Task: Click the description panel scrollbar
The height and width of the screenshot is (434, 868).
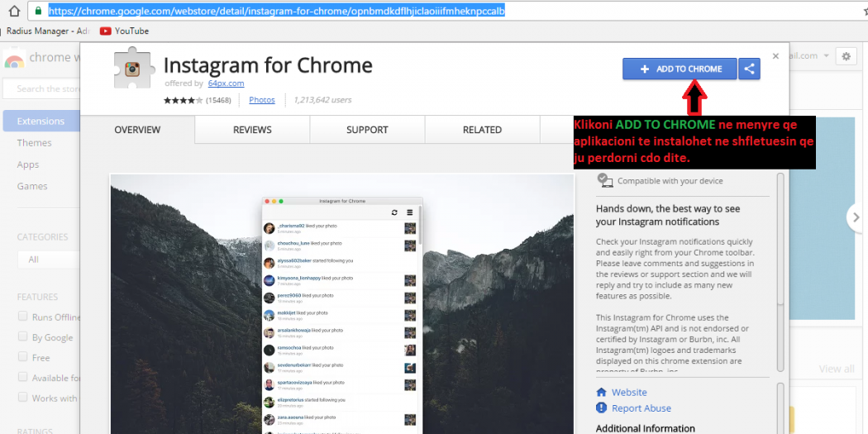Action: (780, 271)
